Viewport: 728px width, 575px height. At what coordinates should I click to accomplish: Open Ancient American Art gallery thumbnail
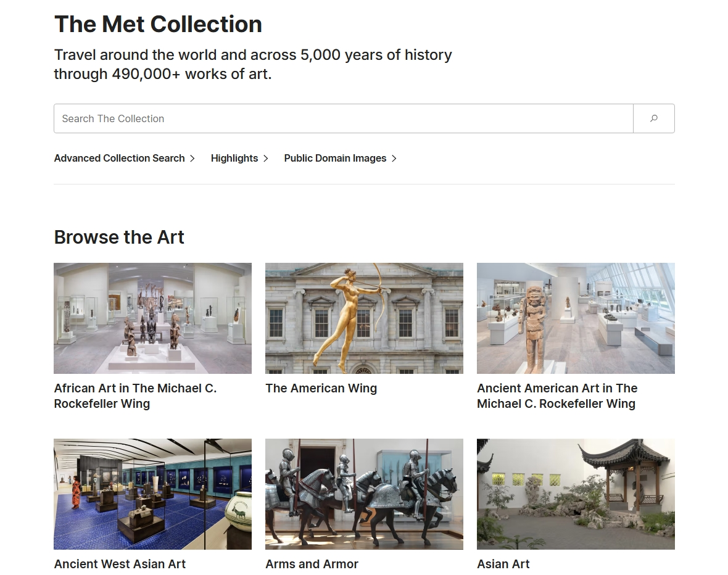[576, 318]
